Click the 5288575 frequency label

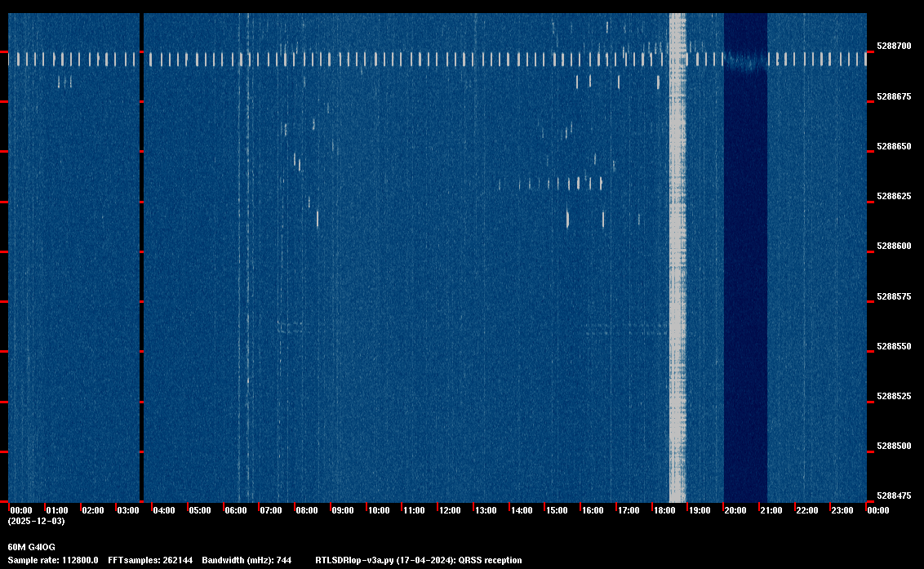click(x=894, y=296)
